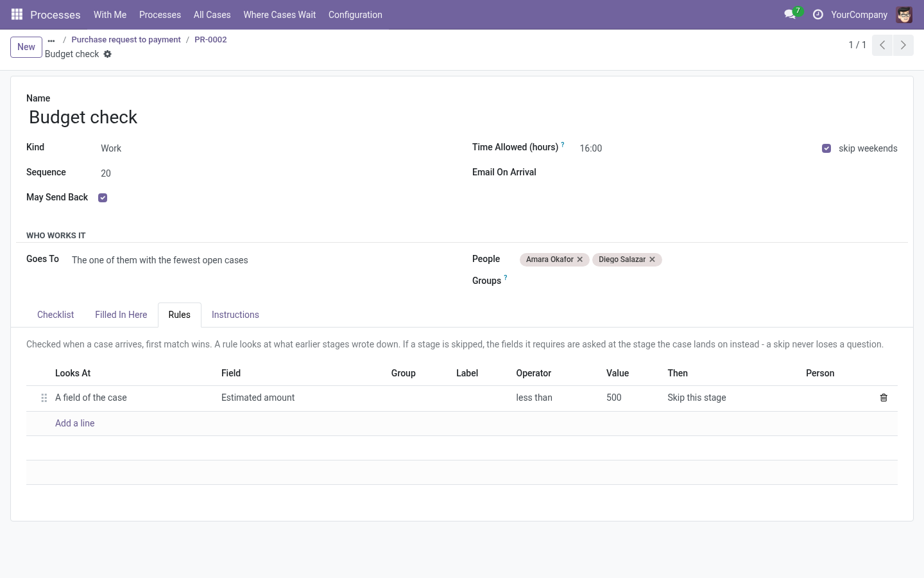Click the empty Email On Arrival field
The image size is (924, 578).
pos(737,173)
